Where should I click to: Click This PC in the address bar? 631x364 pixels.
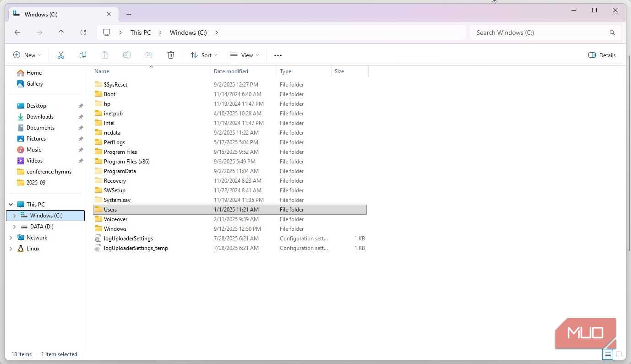[x=141, y=33]
